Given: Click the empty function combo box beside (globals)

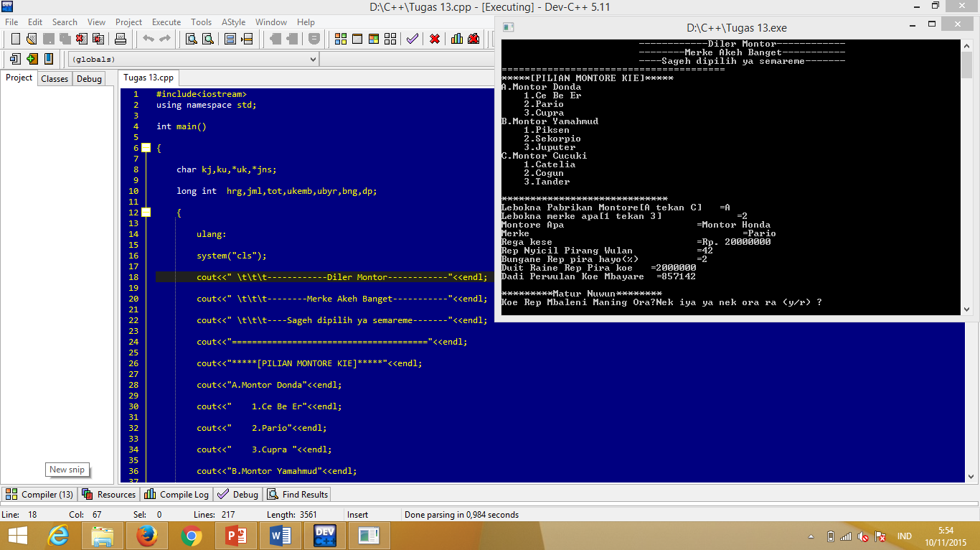Looking at the screenshot, I should (x=406, y=59).
